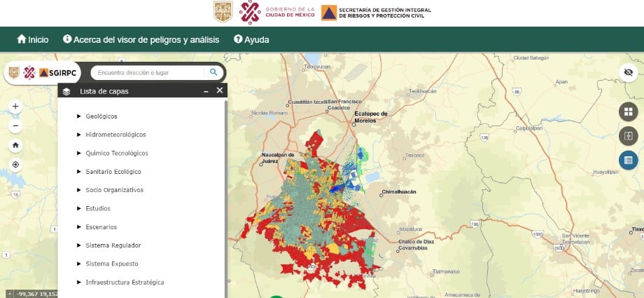
Task: Click the SGIRPC logo badge
Action: coord(42,73)
